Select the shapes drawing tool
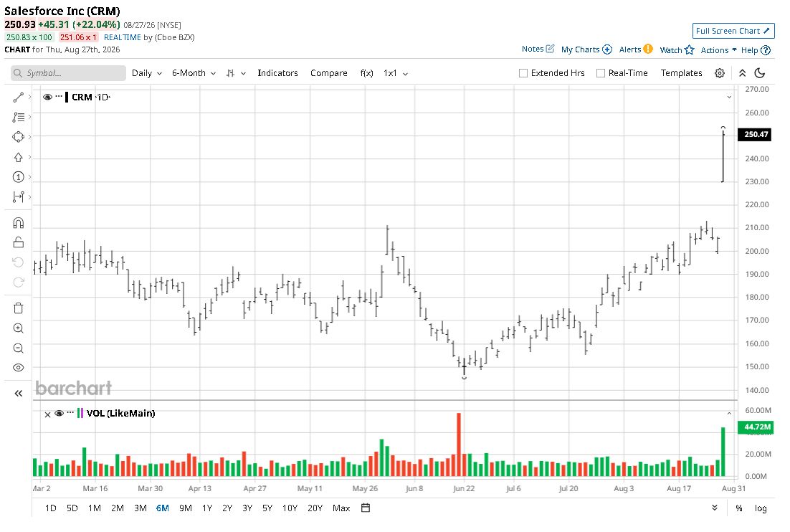This screenshot has height=532, width=790. coord(18,136)
